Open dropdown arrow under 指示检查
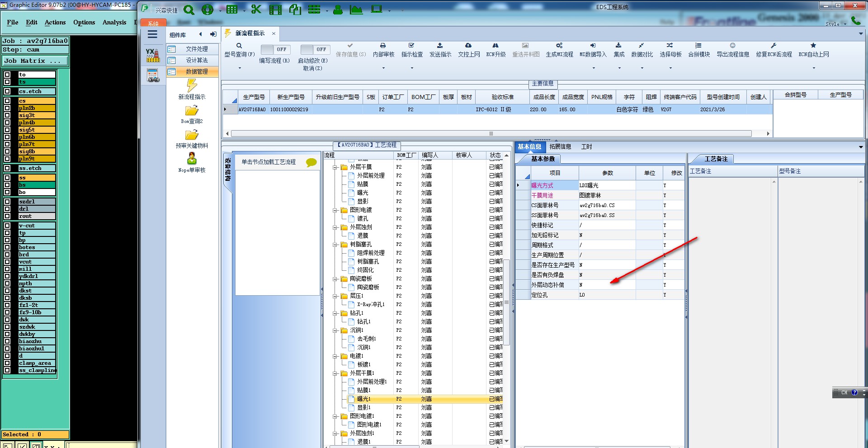This screenshot has width=868, height=448. (x=412, y=68)
